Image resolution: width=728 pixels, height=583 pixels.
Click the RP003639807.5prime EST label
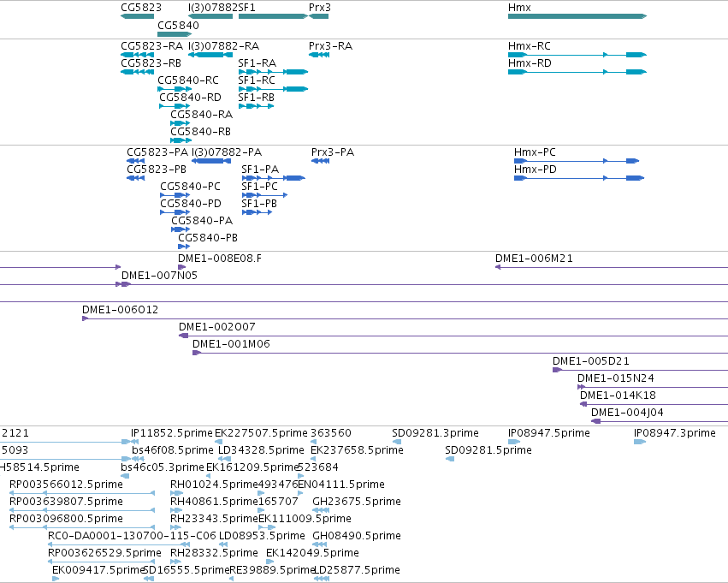point(66,503)
